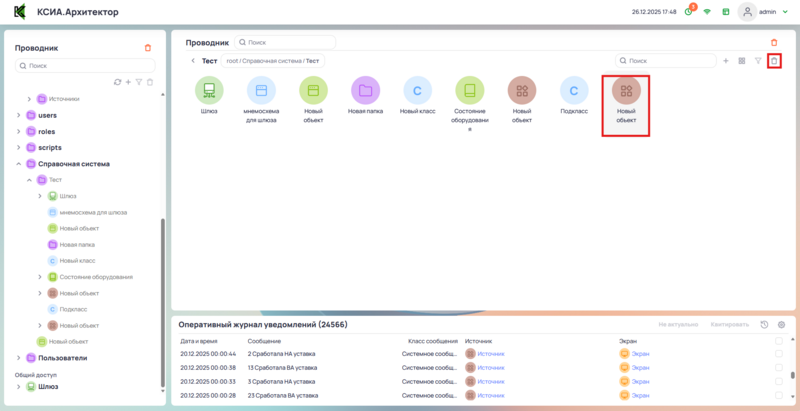The width and height of the screenshot is (800, 411).
Task: Click the Состояние оборудования icon in grid
Action: click(x=469, y=91)
